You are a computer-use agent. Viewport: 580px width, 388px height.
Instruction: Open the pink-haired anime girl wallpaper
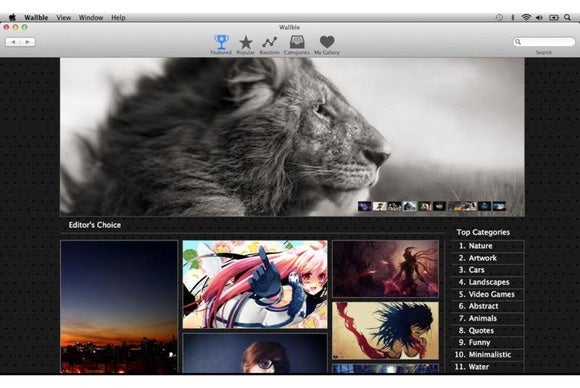(x=255, y=284)
